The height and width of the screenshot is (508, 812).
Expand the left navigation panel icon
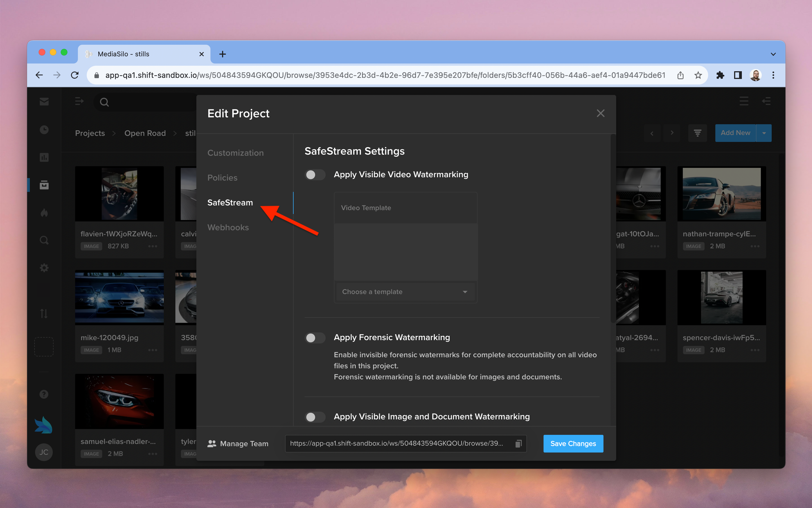(x=79, y=101)
